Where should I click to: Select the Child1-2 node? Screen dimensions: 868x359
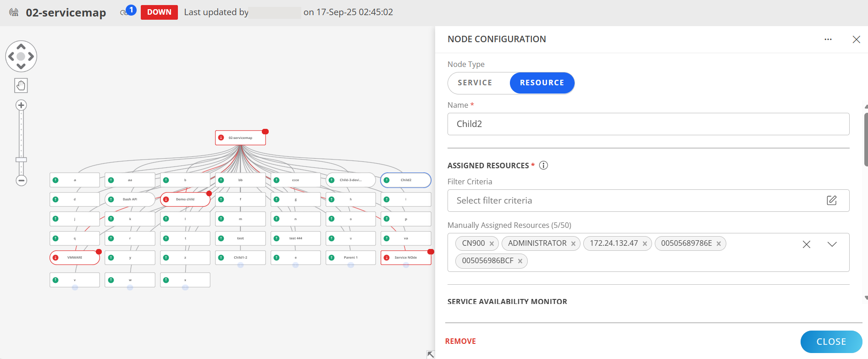(240, 258)
